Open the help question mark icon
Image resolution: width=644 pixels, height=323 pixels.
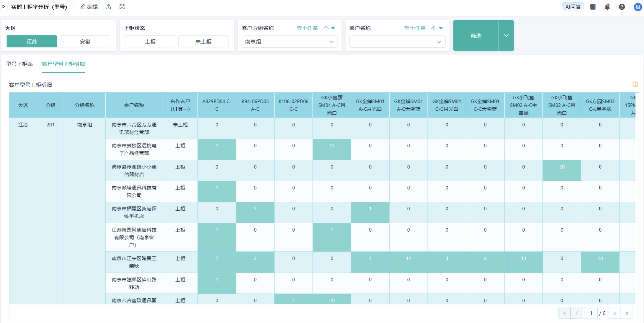click(622, 7)
